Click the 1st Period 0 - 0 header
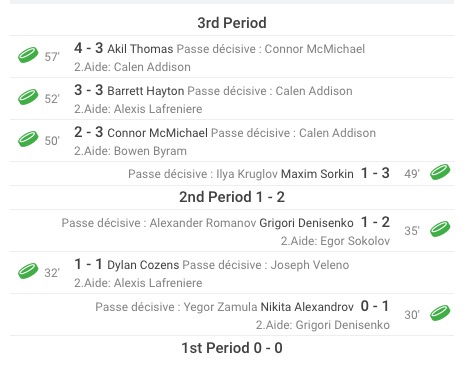The image size is (467, 370). pos(232,348)
